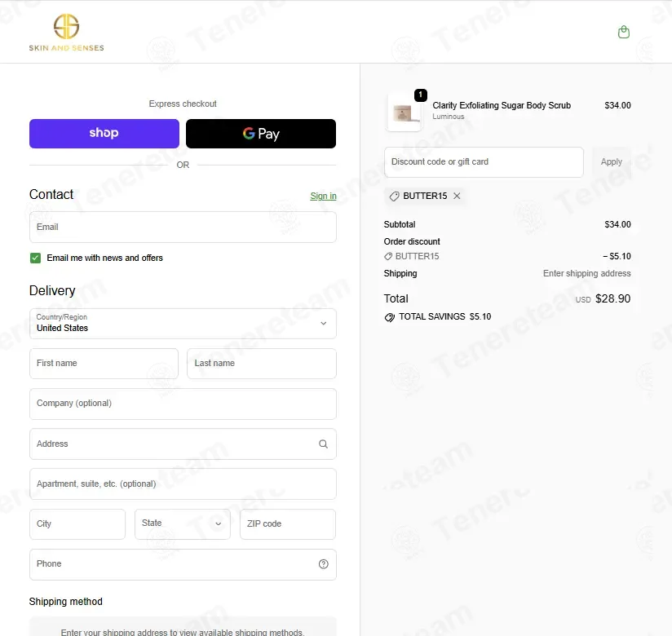Select the Clarity Sugar Body Scrub thumbnail
The image size is (672, 636).
point(405,113)
